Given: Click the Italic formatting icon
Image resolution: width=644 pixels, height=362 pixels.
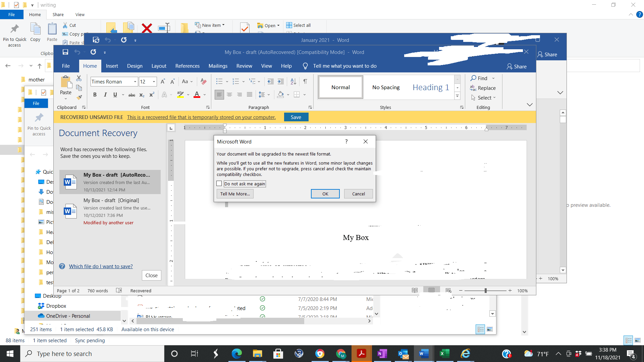Looking at the screenshot, I should [105, 95].
